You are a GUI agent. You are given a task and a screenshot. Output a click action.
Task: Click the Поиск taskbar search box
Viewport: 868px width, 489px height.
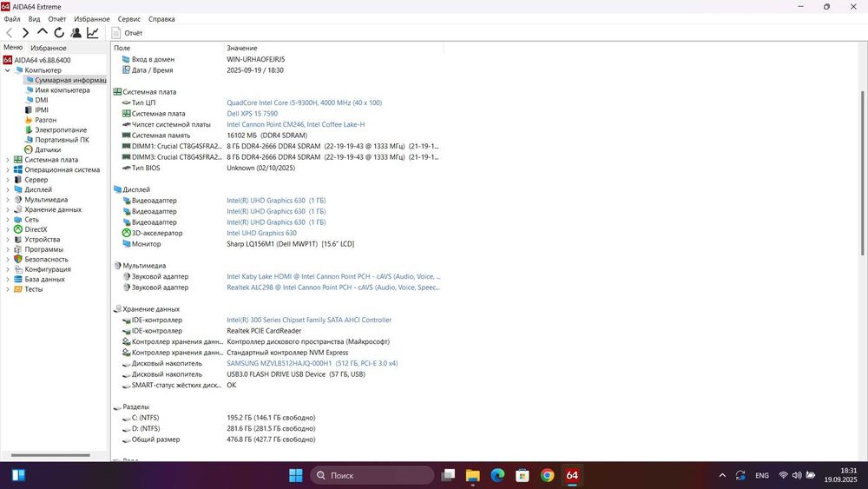point(372,475)
